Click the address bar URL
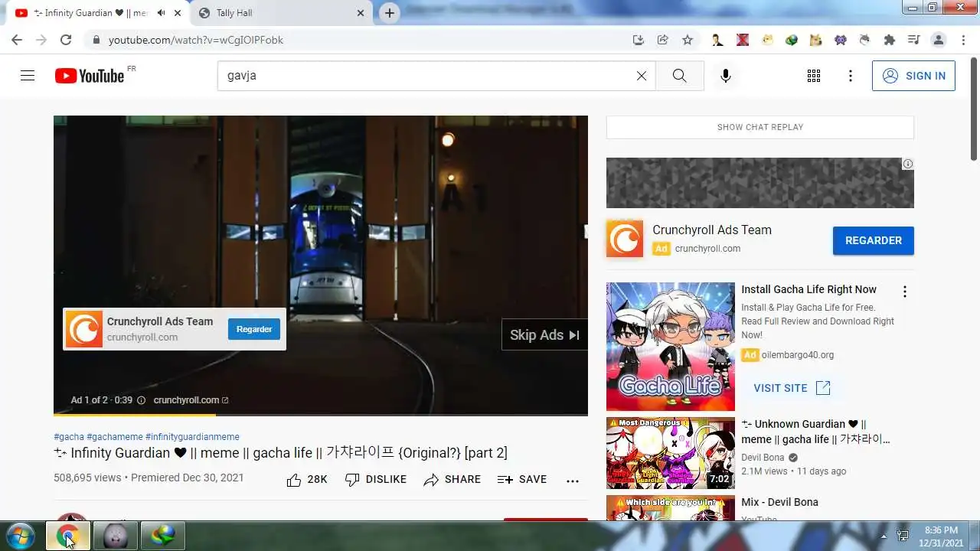 tap(196, 40)
